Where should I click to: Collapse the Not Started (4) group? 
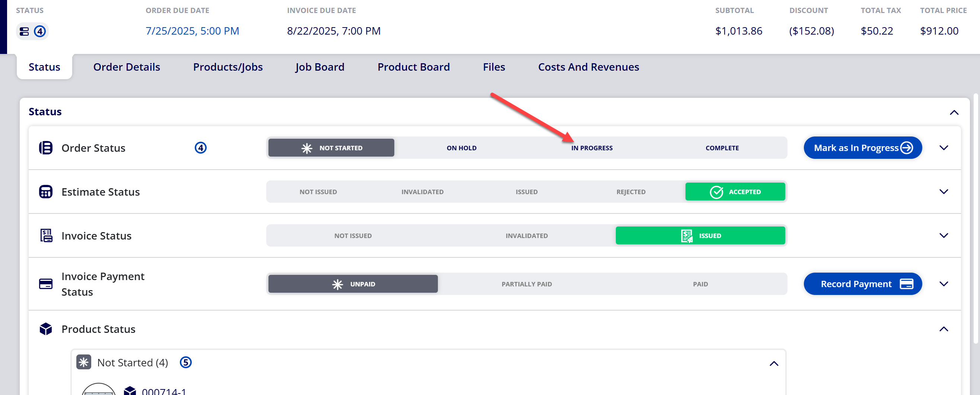coord(773,363)
